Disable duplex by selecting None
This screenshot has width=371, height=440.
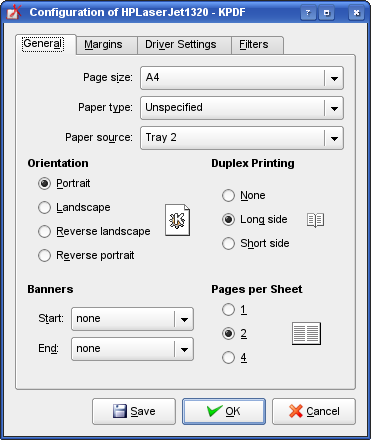(x=244, y=195)
